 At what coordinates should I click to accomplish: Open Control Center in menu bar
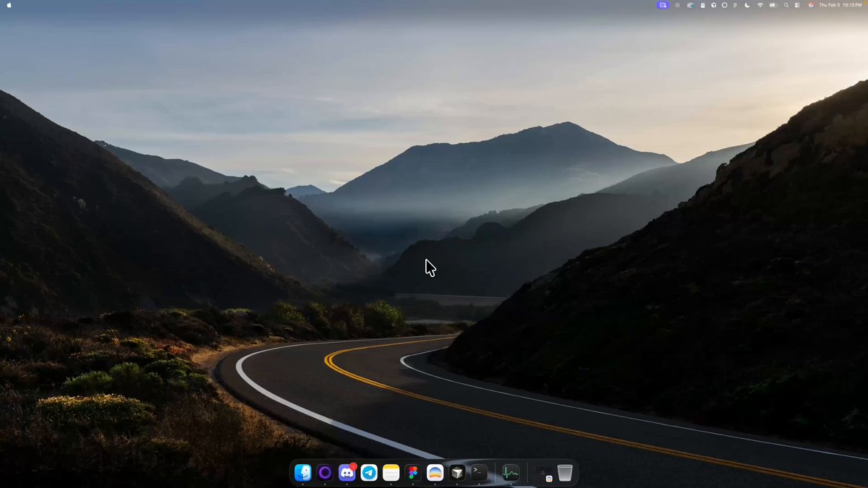pyautogui.click(x=797, y=5)
